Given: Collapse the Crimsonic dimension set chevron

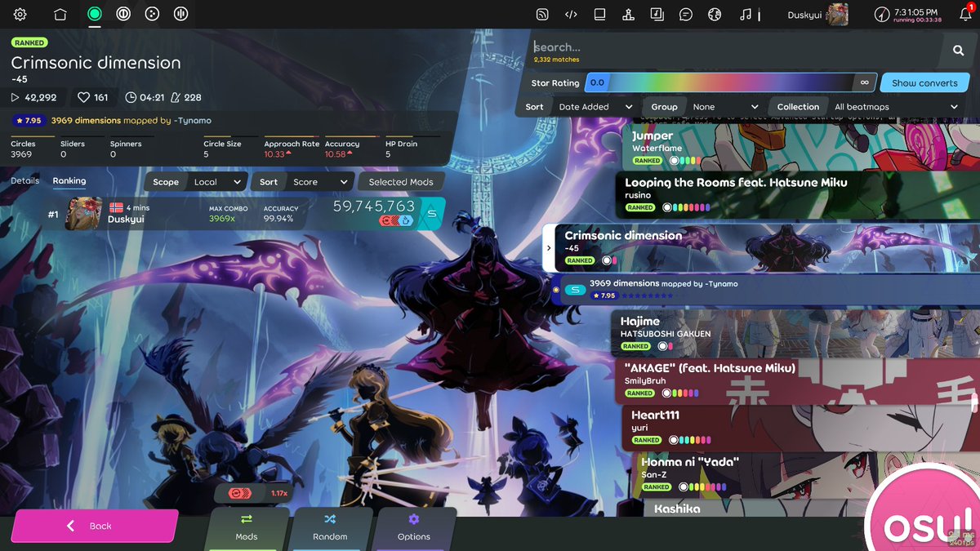Looking at the screenshot, I should point(549,248).
